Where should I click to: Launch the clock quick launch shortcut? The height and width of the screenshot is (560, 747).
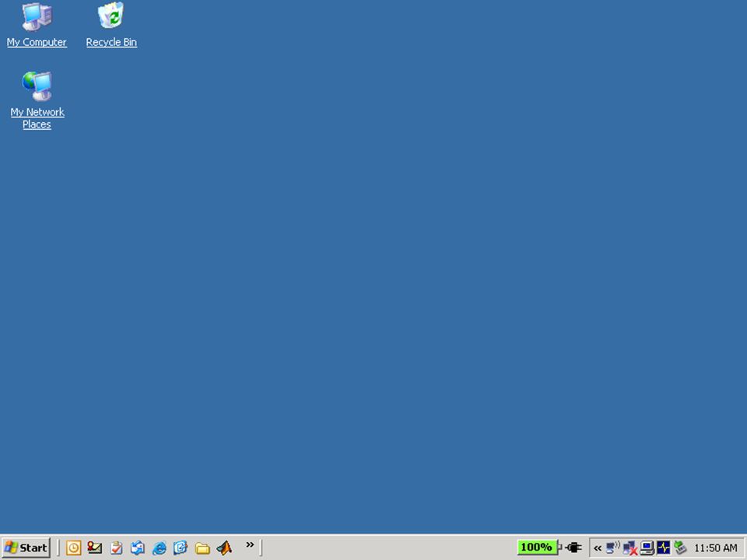[x=73, y=548]
